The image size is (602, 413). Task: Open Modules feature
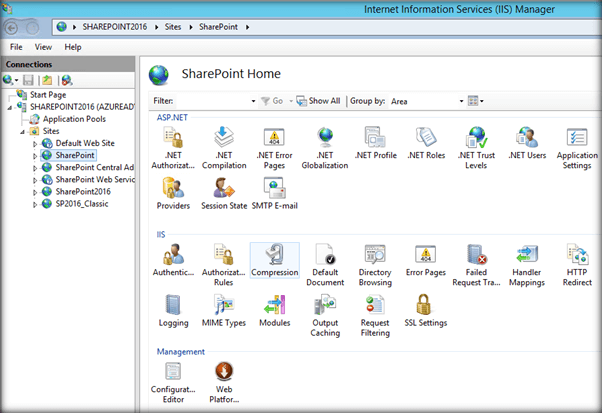click(274, 311)
